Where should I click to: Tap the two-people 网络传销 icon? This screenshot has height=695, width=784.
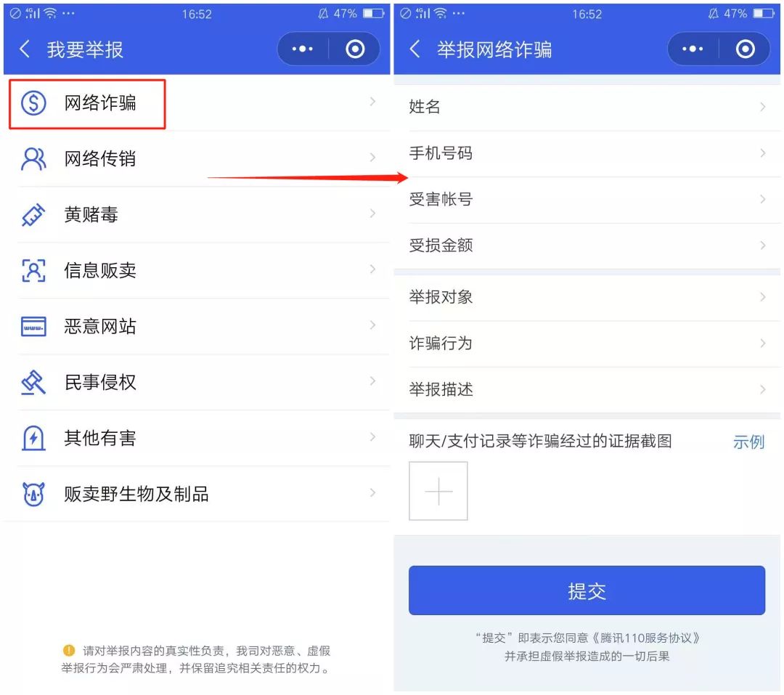click(x=33, y=159)
